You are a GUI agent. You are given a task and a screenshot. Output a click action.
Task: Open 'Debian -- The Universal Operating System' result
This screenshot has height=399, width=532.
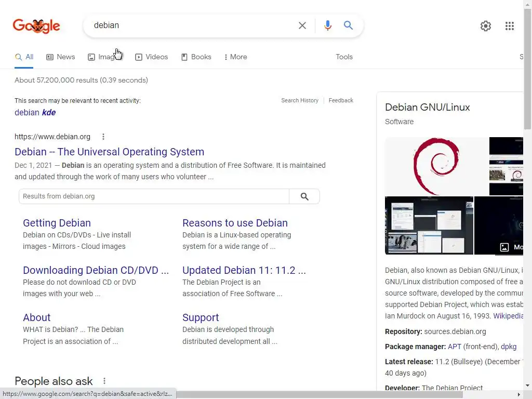click(x=109, y=152)
